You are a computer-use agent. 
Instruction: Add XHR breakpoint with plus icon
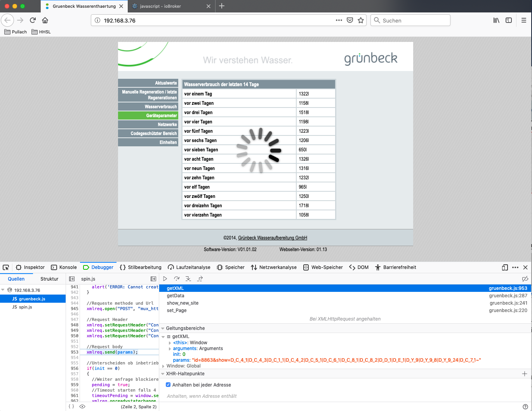pos(525,374)
